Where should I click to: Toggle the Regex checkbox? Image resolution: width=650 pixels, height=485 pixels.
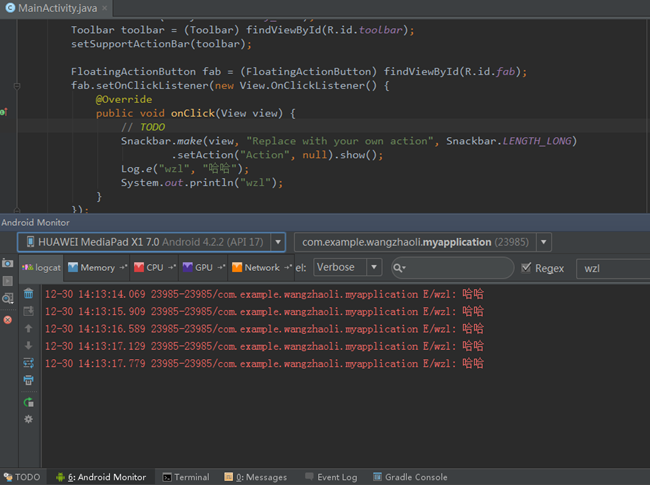pos(527,268)
